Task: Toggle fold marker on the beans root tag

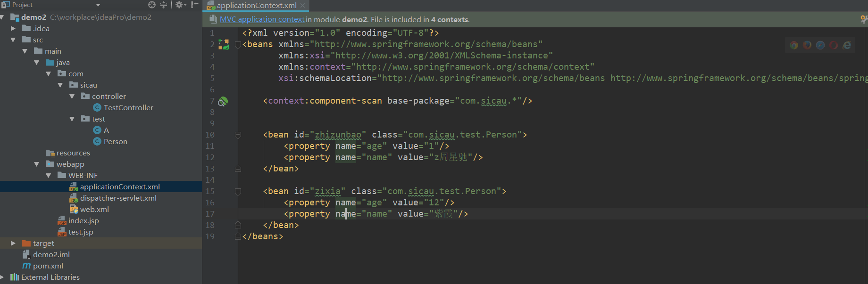Action: [238, 44]
